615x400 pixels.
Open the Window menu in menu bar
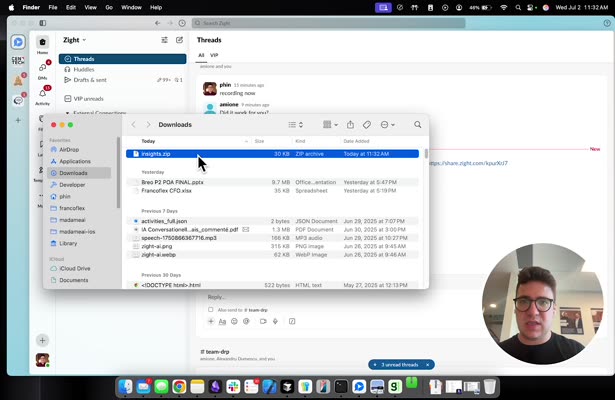pyautogui.click(x=131, y=7)
